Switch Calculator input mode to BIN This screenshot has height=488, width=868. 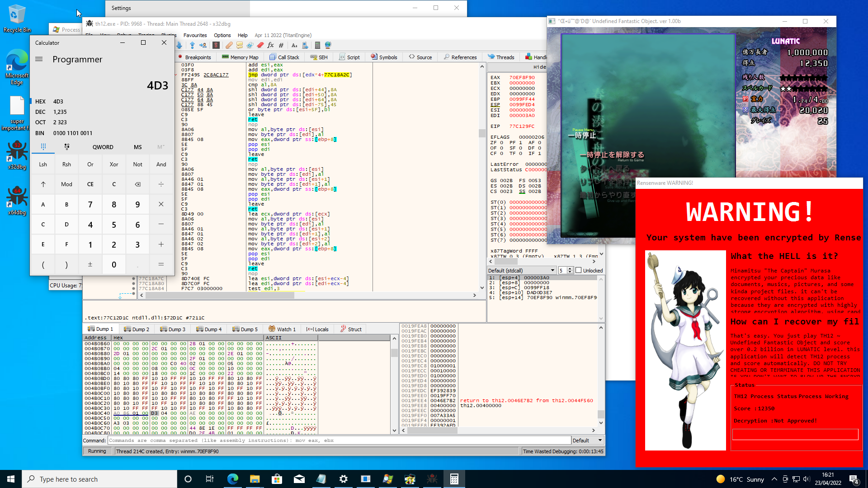click(x=40, y=133)
